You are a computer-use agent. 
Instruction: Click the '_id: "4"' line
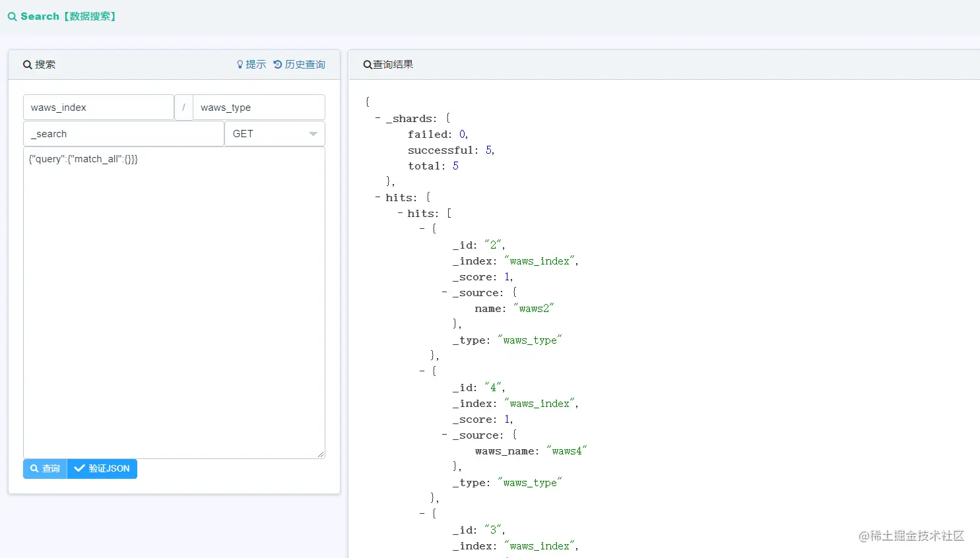[x=479, y=388]
